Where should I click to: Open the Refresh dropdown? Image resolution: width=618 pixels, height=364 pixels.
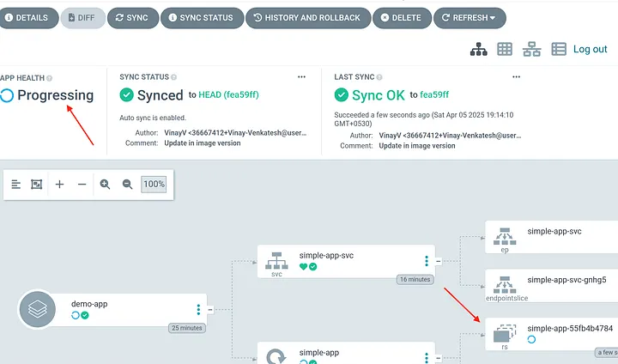[x=469, y=17]
